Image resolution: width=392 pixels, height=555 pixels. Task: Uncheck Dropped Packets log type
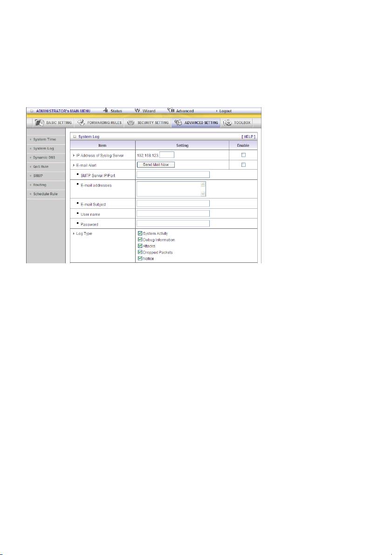(x=140, y=252)
